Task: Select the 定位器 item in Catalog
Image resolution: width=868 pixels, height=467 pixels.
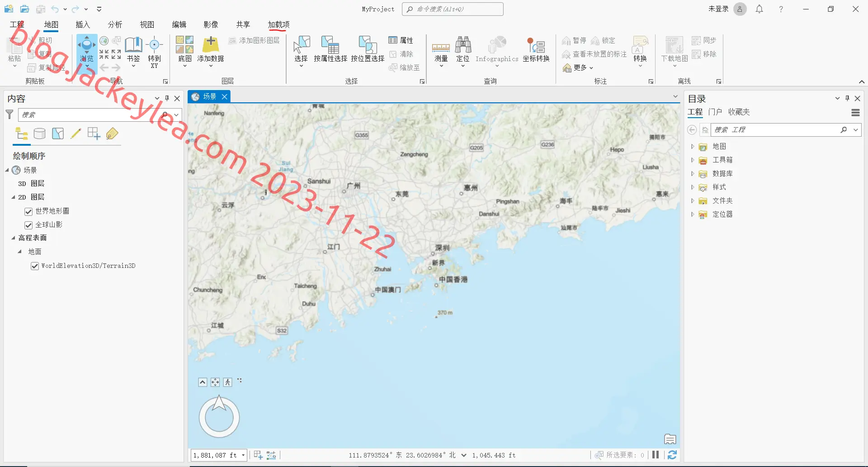Action: [x=722, y=214]
